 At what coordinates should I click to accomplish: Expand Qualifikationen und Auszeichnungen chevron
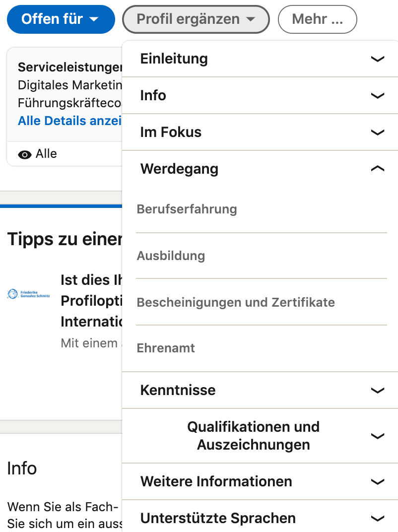coord(377,436)
